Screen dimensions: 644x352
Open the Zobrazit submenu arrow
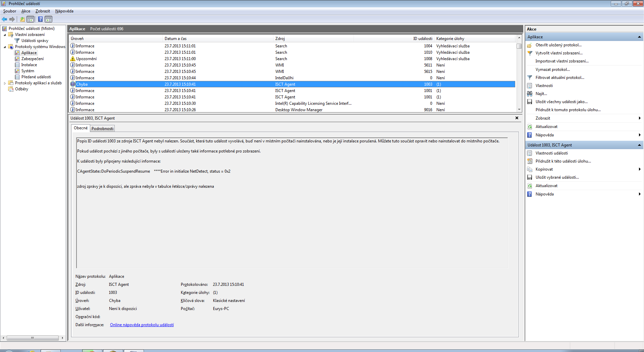pyautogui.click(x=640, y=118)
